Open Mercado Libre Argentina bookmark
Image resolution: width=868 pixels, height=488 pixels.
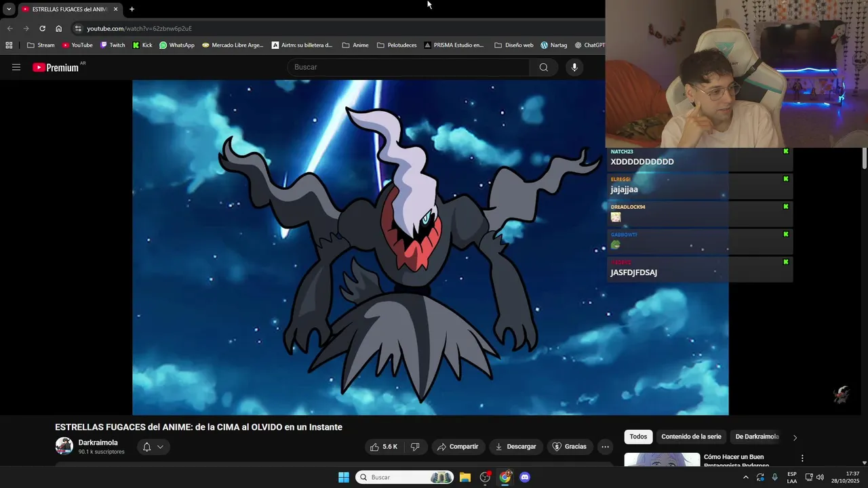[x=233, y=45]
